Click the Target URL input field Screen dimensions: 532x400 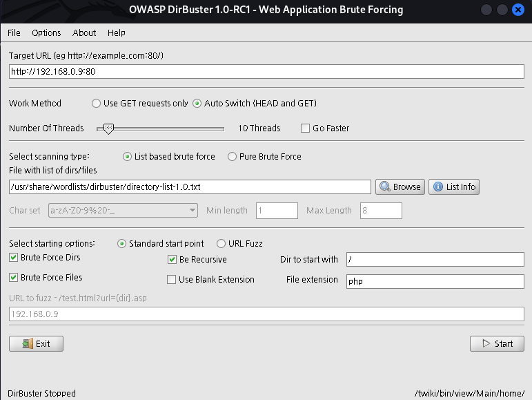[x=266, y=71]
